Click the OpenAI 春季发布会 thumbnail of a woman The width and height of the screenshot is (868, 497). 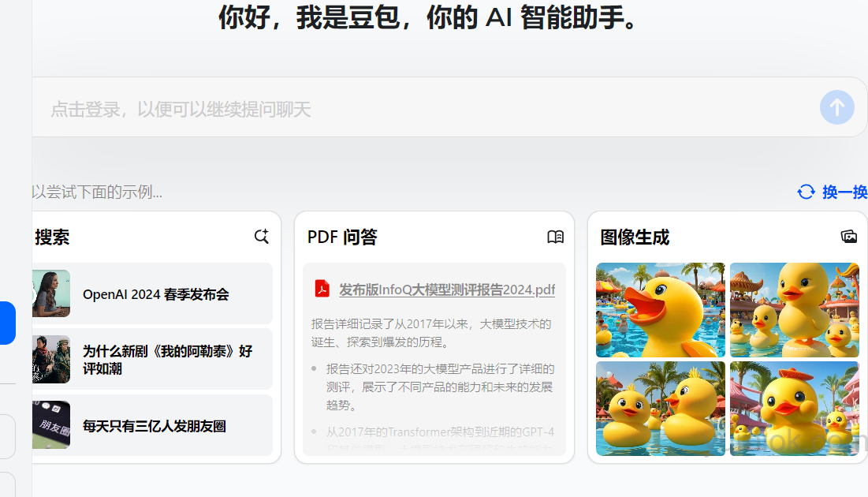click(x=51, y=293)
